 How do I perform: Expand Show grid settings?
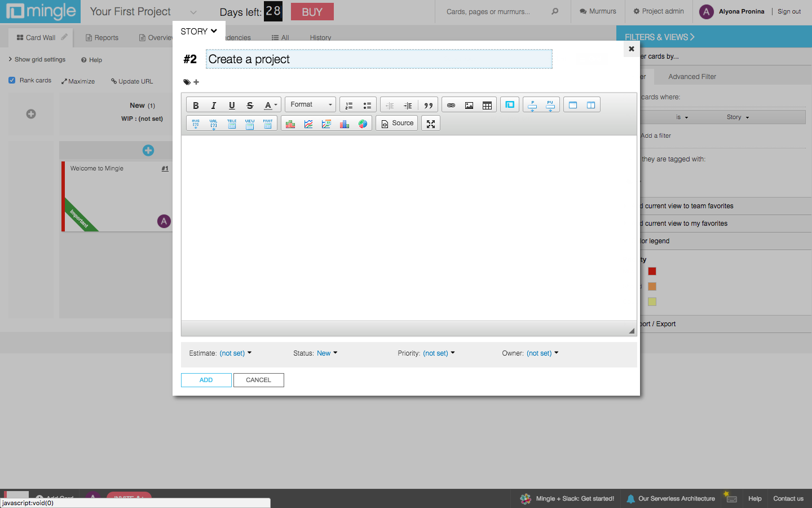click(x=37, y=59)
